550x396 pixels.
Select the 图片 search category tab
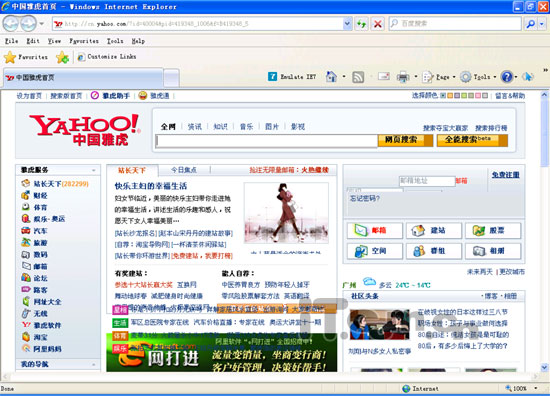click(272, 127)
